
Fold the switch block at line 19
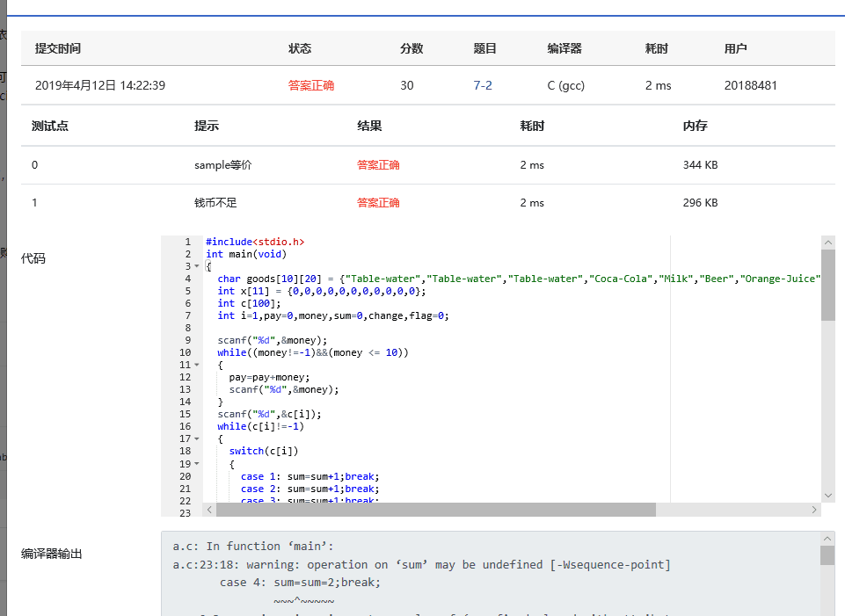click(x=196, y=463)
